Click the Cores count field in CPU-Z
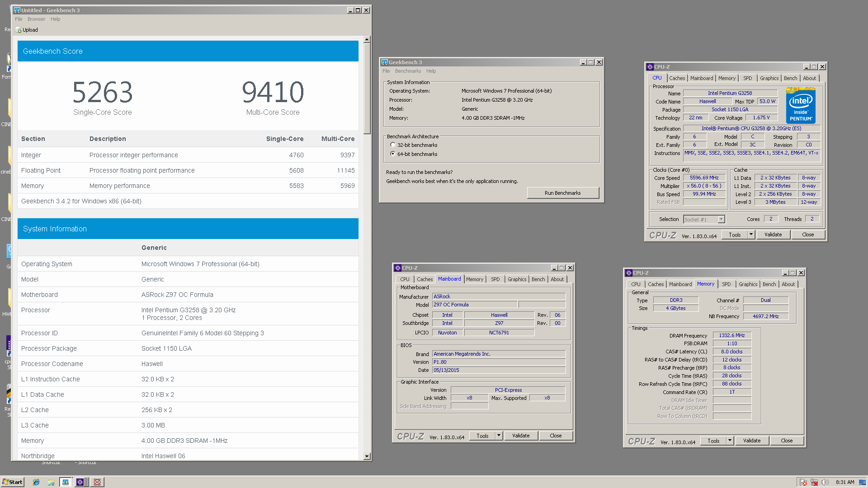 [x=771, y=219]
